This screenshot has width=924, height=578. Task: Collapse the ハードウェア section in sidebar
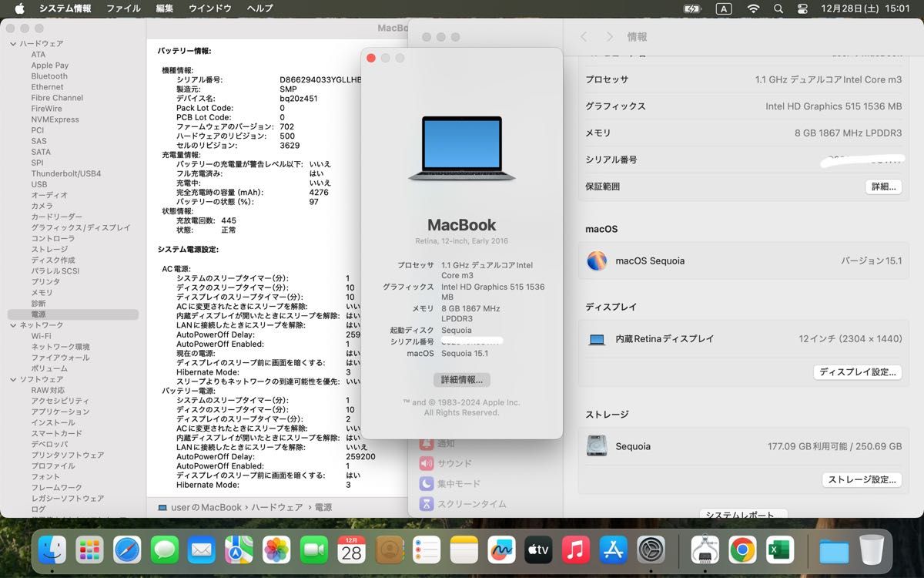13,44
